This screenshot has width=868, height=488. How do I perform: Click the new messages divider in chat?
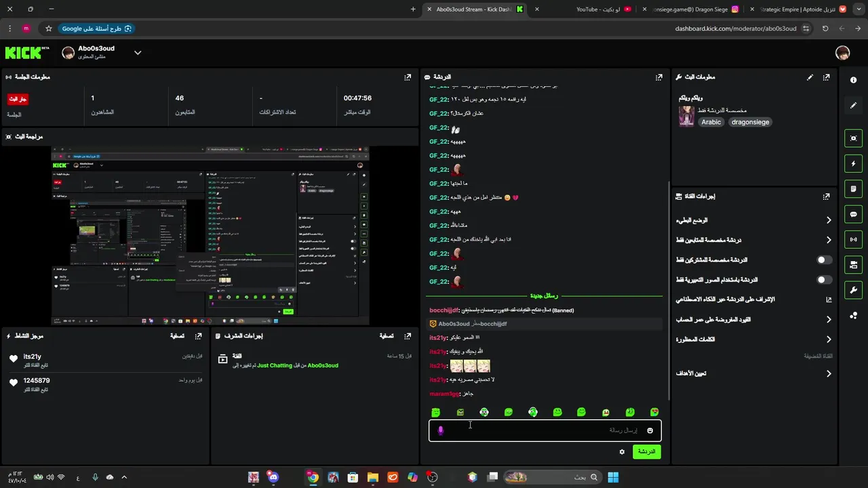[544, 296]
